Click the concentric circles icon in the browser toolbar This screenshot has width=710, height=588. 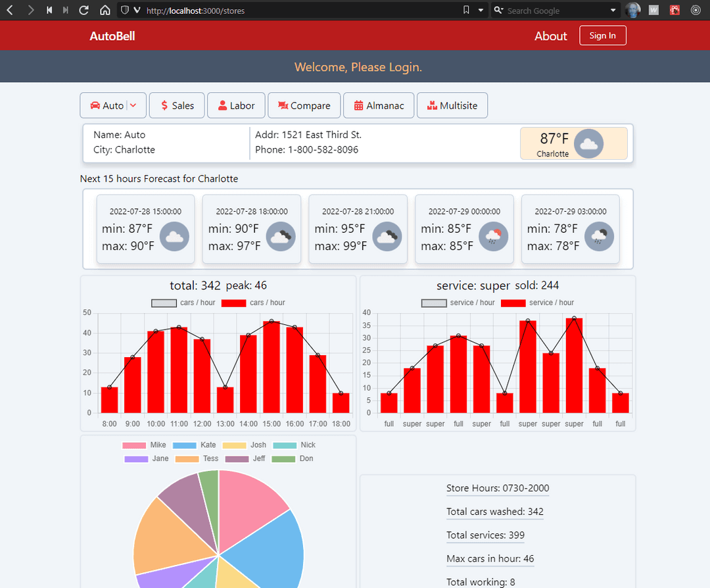pos(696,10)
